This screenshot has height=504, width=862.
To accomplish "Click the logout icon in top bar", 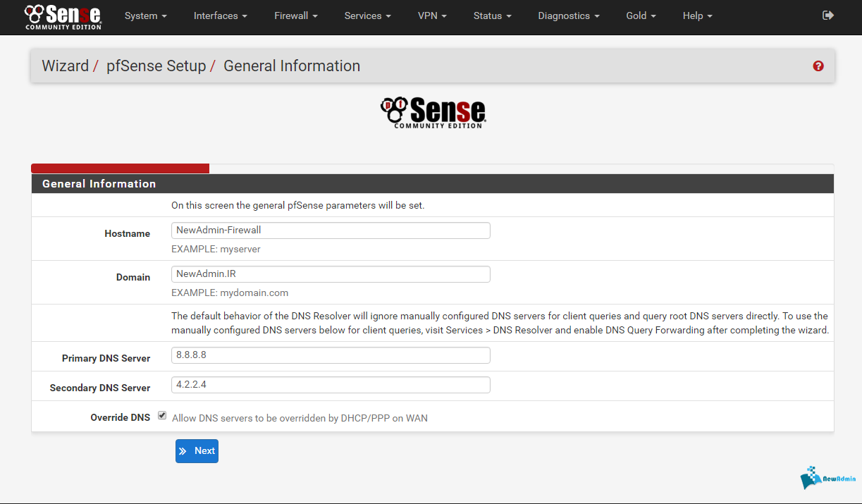I will [828, 15].
